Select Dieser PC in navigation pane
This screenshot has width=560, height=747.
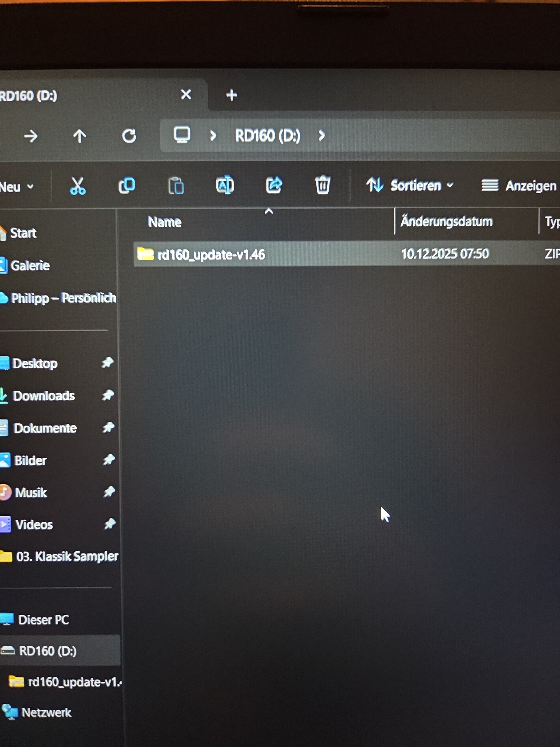tap(43, 620)
